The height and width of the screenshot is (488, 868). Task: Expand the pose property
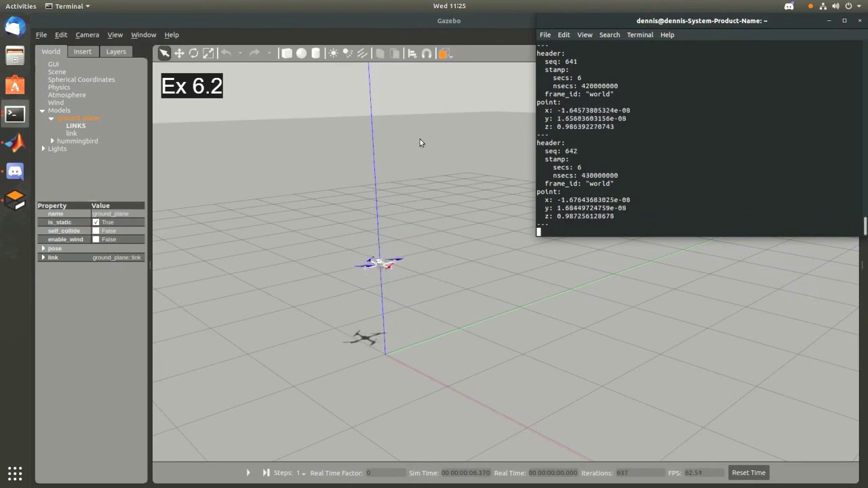tap(43, 249)
